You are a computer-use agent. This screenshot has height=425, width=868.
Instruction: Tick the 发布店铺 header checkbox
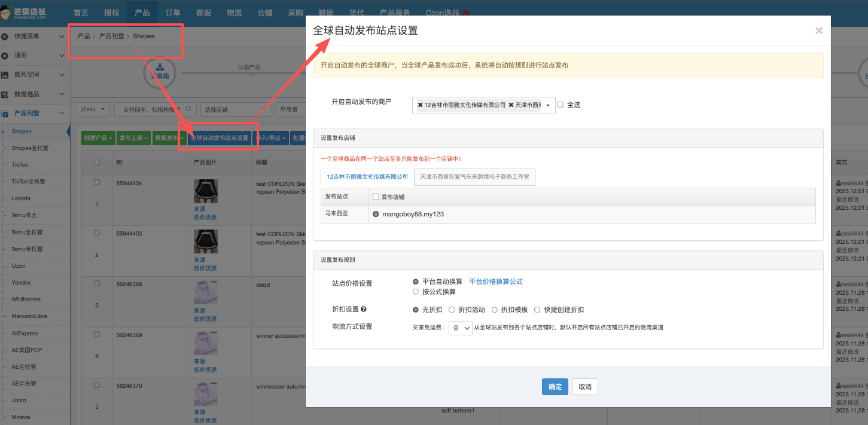(376, 197)
